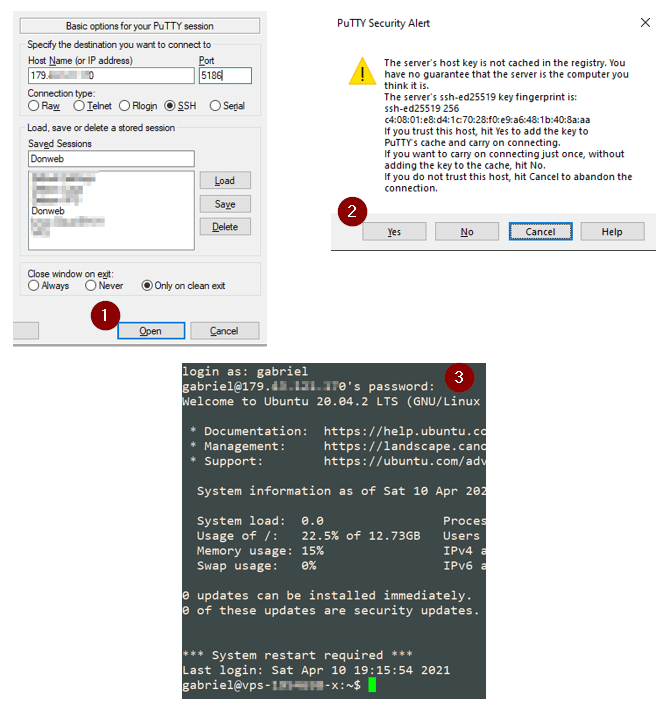Click 'Usage of /: 22.5%' line
The image size is (671, 710).
pyautogui.click(x=308, y=536)
